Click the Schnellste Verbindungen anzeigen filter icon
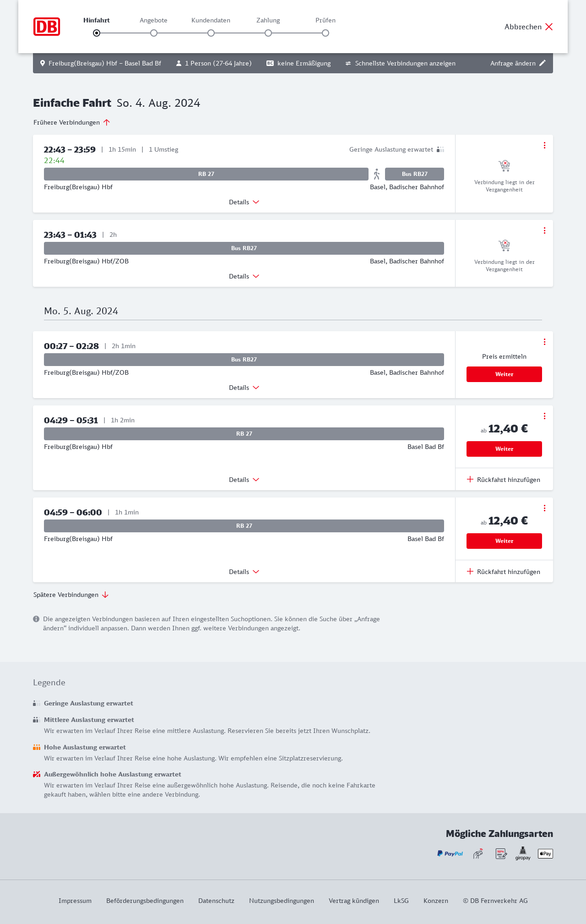Image resolution: width=586 pixels, height=924 pixels. click(348, 63)
